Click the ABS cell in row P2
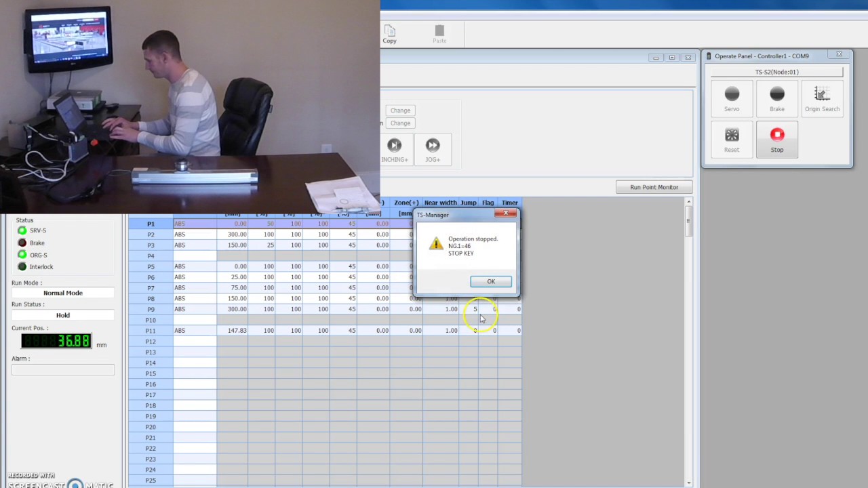The image size is (868, 488). tap(195, 235)
